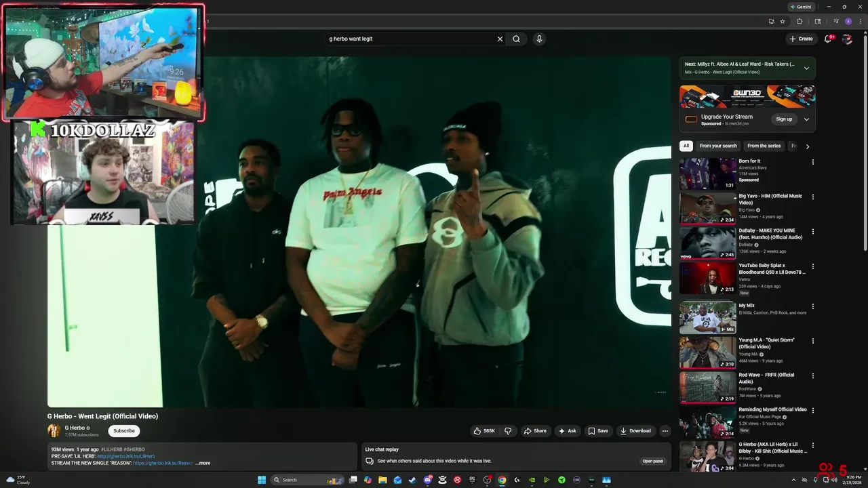Open options menu for Rod Wave FRFR
Screen dimensions: 868x488
click(x=812, y=376)
